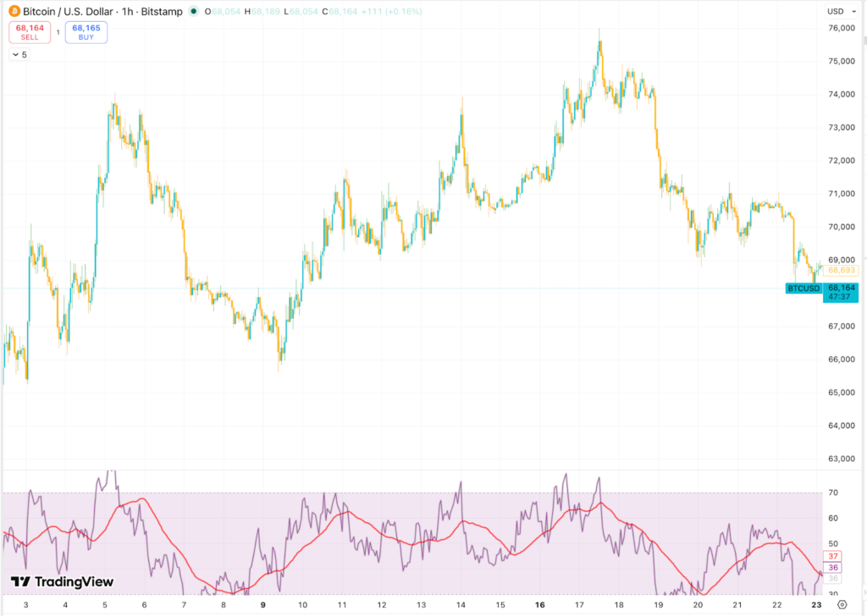
Task: Click the BTCUSD symbol price tag
Action: tap(803, 289)
